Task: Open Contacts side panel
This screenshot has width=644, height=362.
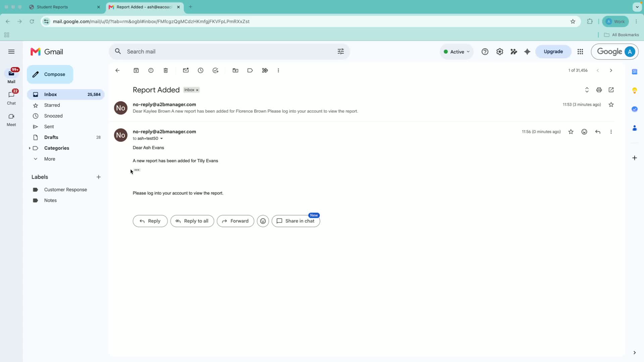Action: point(635,128)
